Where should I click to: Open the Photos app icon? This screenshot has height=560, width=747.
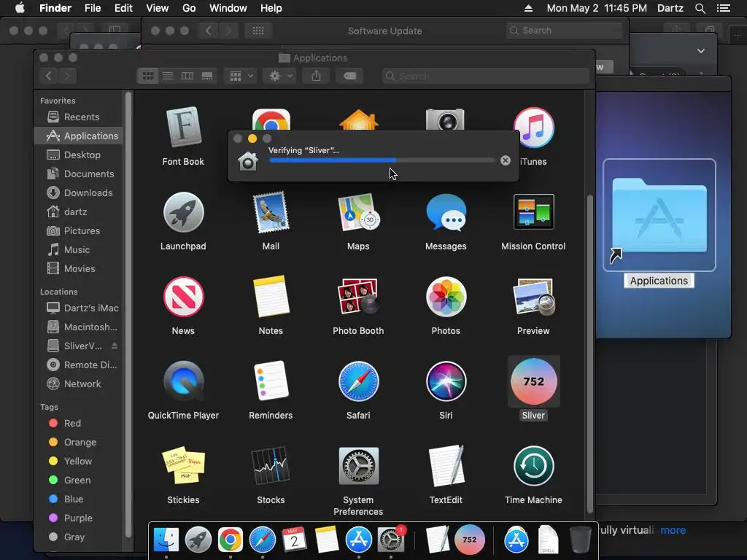446,297
